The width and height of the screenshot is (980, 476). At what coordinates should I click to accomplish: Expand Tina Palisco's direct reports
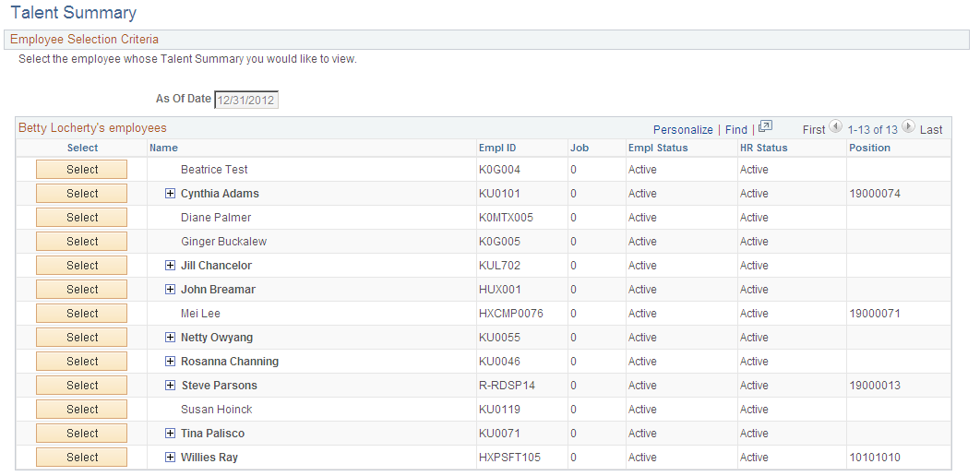170,433
